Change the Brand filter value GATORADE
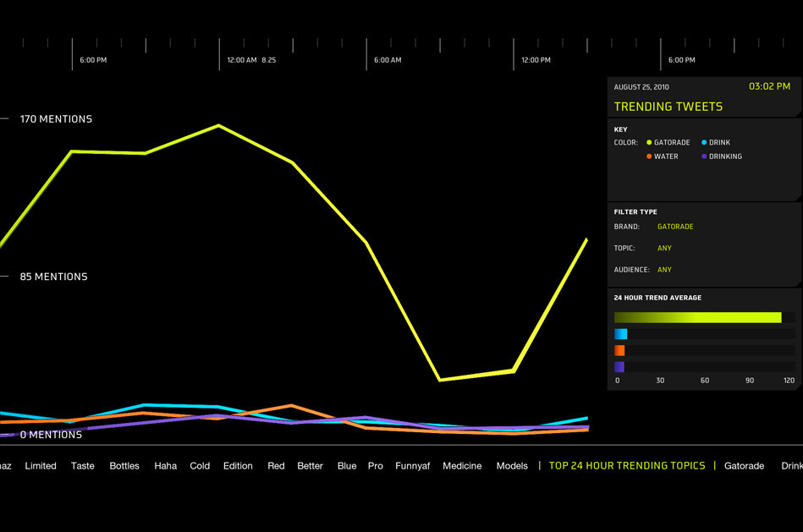The height and width of the screenshot is (532, 803). (x=675, y=227)
